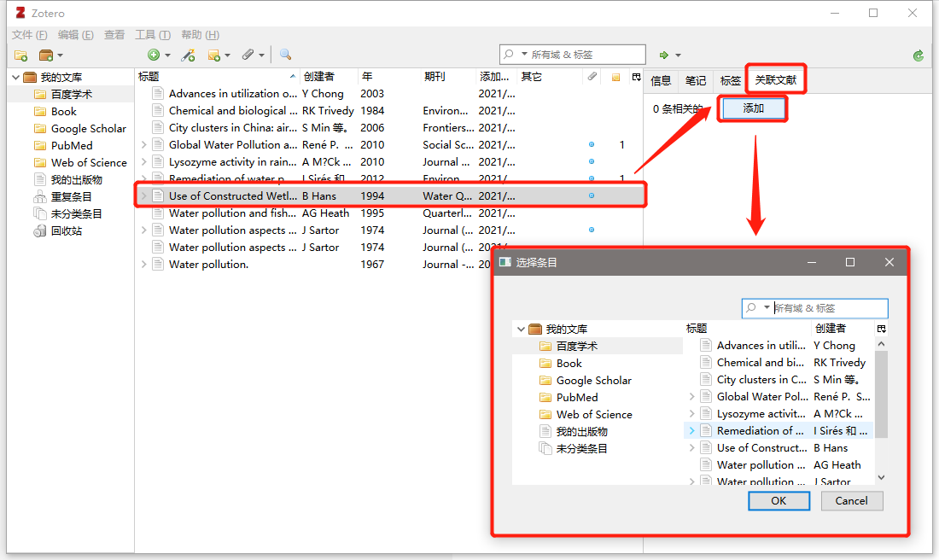Click the New Library toolbar icon

click(x=45, y=55)
